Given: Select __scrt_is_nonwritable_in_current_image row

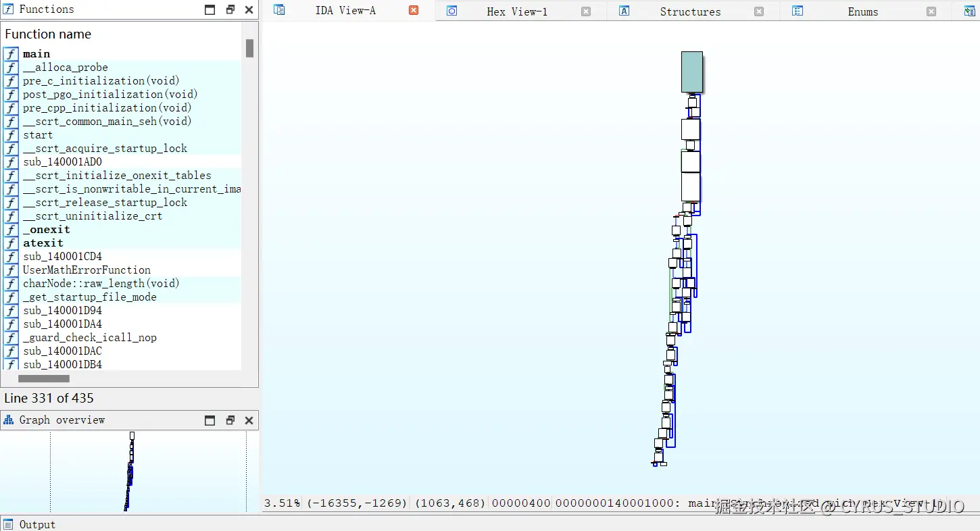Looking at the screenshot, I should coord(122,189).
